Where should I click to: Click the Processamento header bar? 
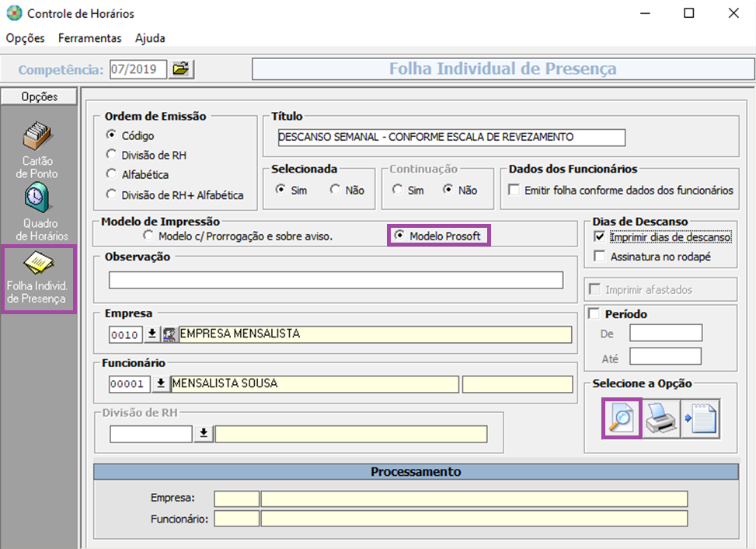pyautogui.click(x=416, y=472)
